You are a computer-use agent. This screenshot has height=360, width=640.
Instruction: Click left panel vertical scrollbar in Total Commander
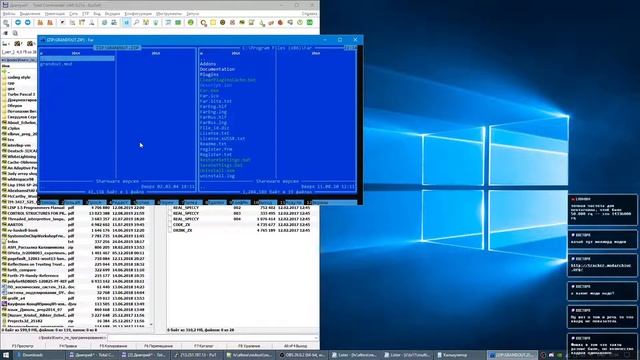click(151, 265)
